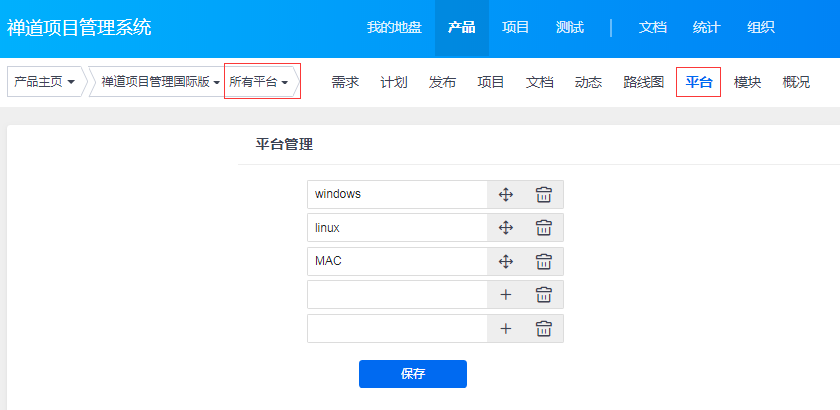Switch to the 动态 tab
This screenshot has height=410, width=840.
click(x=588, y=82)
